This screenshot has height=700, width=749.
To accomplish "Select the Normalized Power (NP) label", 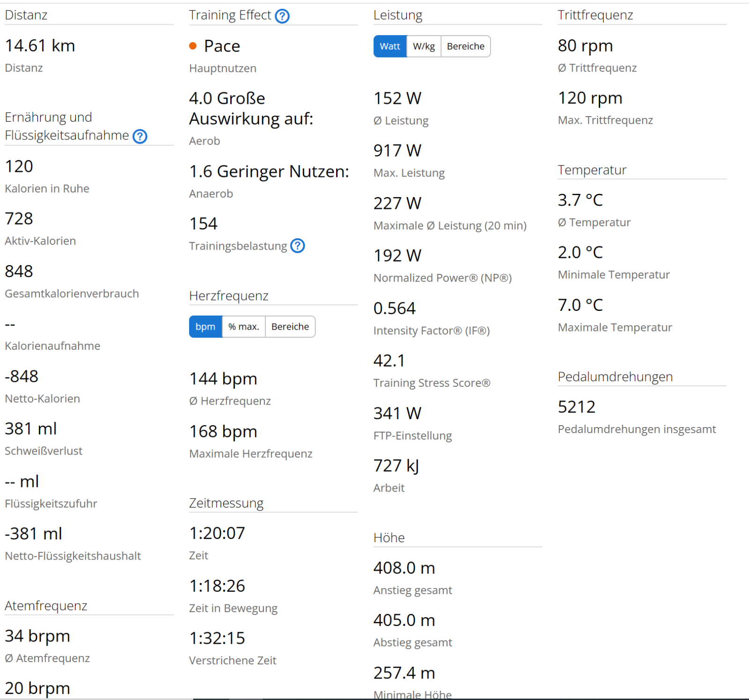I will click(x=442, y=278).
